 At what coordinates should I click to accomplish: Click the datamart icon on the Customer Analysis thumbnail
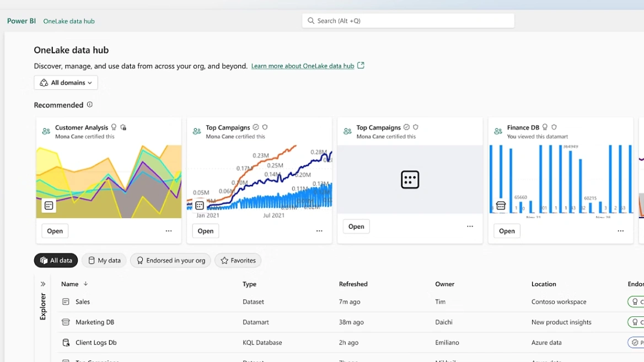[x=49, y=205]
